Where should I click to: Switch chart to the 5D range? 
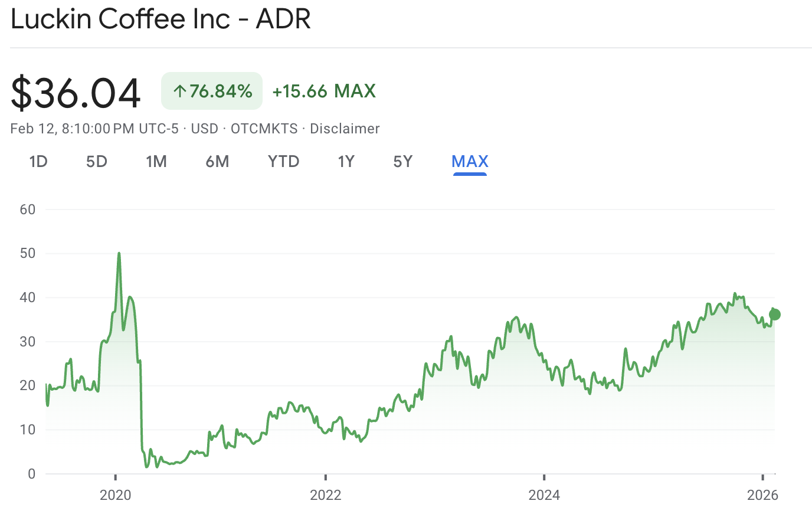tap(97, 162)
